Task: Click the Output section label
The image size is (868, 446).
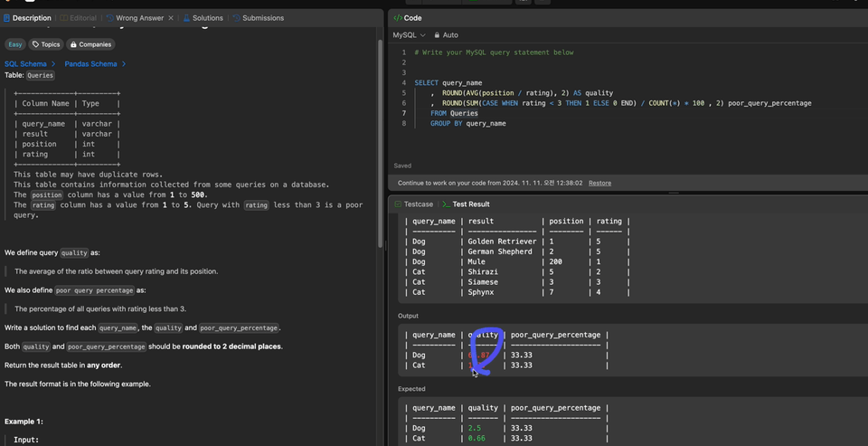Action: pyautogui.click(x=408, y=316)
